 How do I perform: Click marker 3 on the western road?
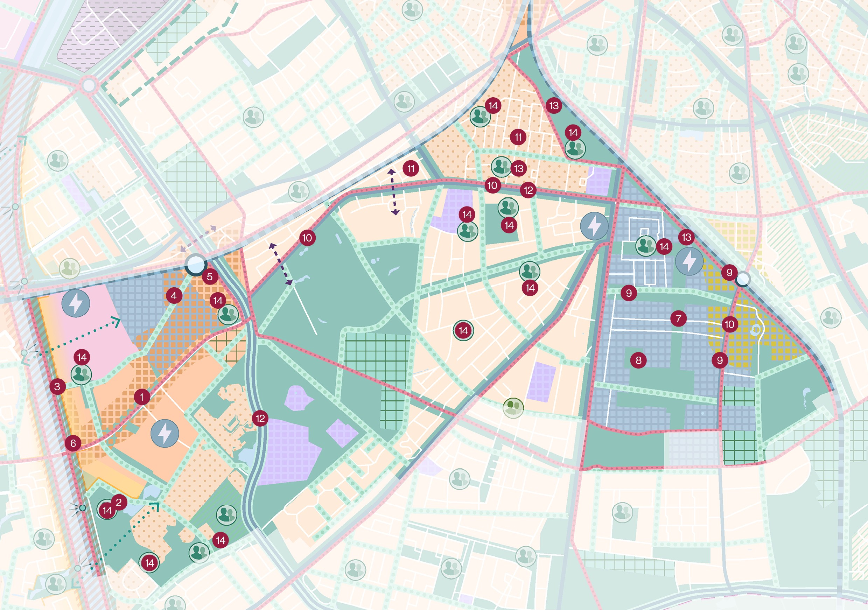(x=57, y=387)
